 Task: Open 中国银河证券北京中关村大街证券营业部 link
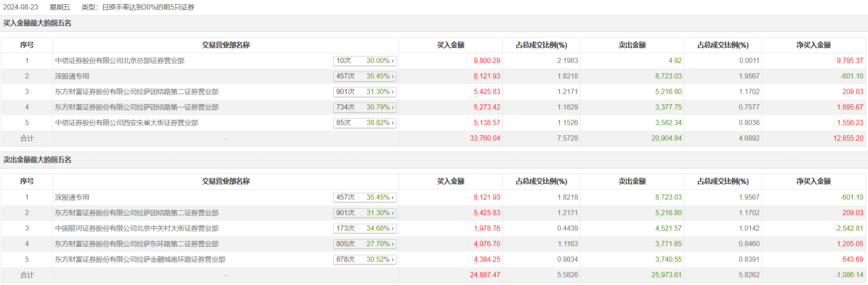[x=136, y=229]
